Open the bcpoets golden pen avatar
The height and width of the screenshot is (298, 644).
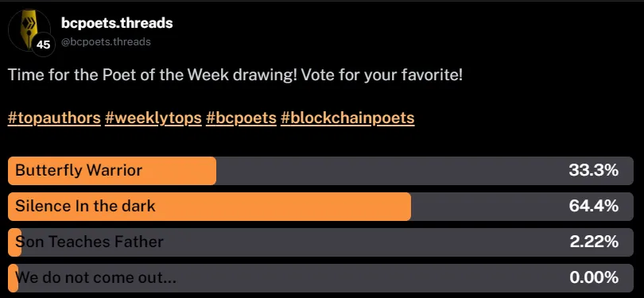point(29,29)
